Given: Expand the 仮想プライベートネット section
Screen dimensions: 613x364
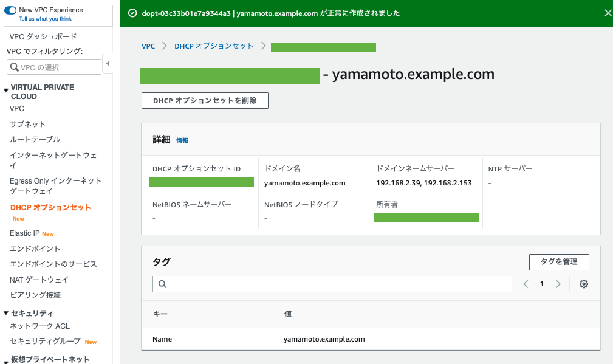Looking at the screenshot, I should 6,360.
